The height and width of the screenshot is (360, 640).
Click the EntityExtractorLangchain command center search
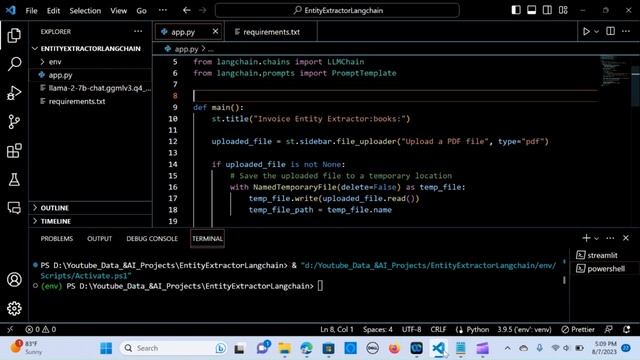click(337, 10)
